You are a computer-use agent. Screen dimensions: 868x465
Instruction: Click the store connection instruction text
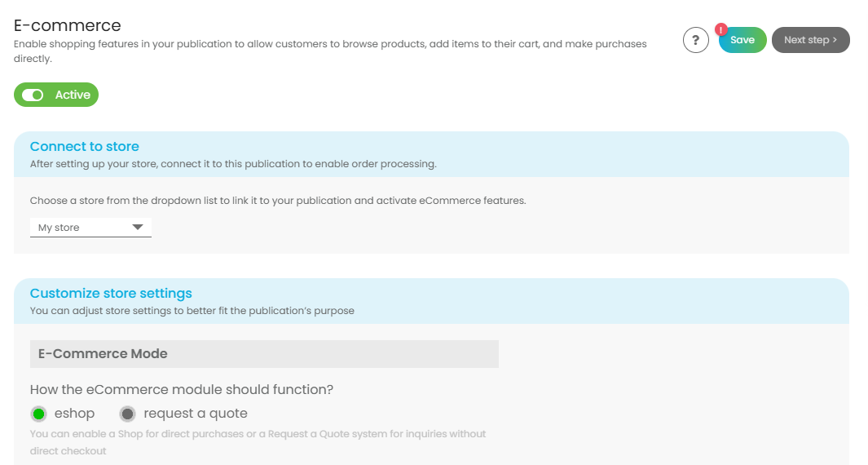[278, 201]
